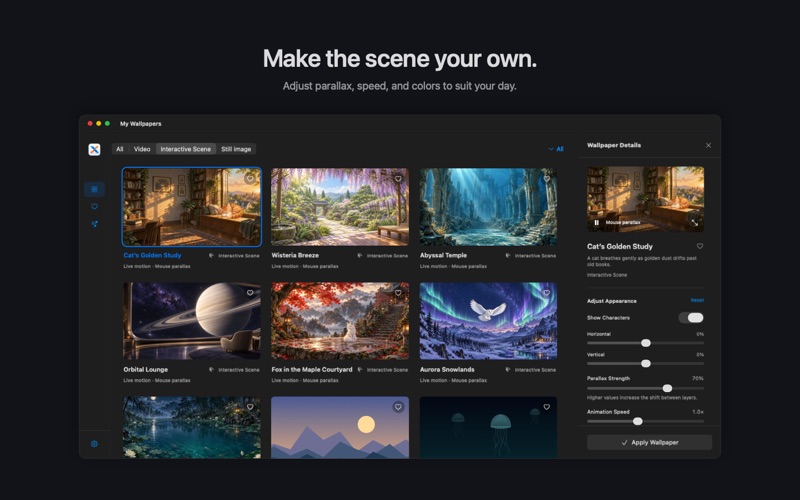The height and width of the screenshot is (500, 800).
Task: Favorite the Aurora Snowlands wallpaper heart
Action: pyautogui.click(x=546, y=293)
